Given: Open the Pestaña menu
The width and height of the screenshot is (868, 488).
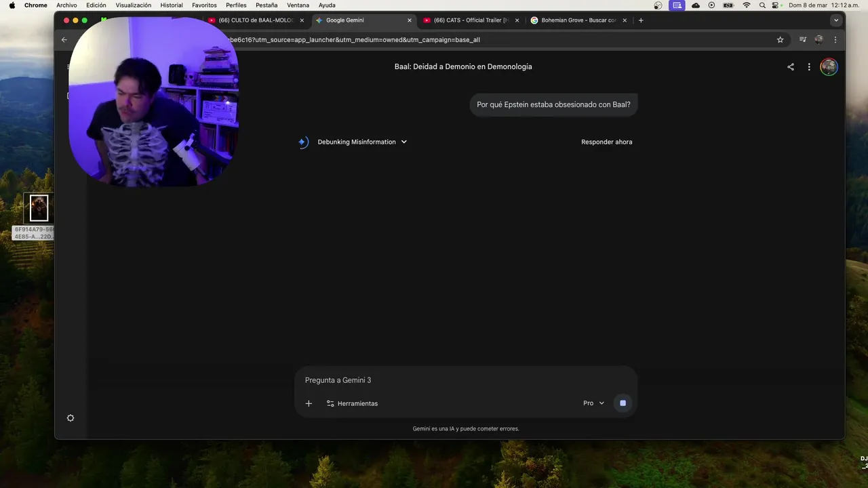Looking at the screenshot, I should tap(267, 5).
